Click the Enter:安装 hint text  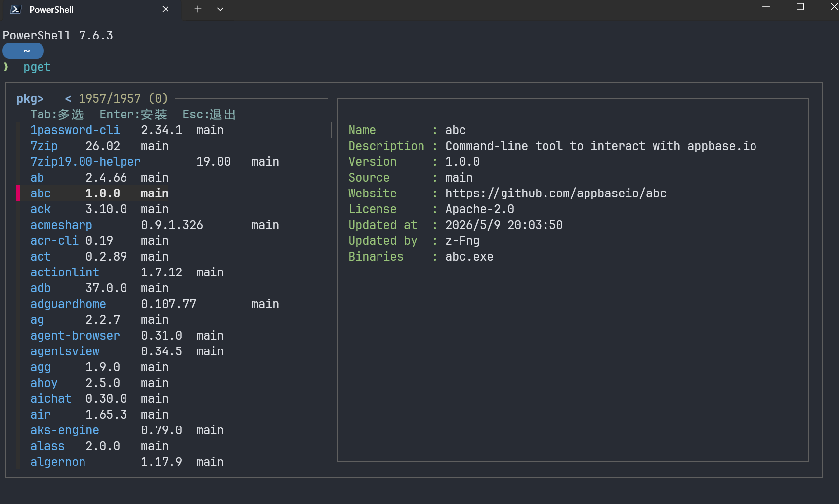point(133,115)
